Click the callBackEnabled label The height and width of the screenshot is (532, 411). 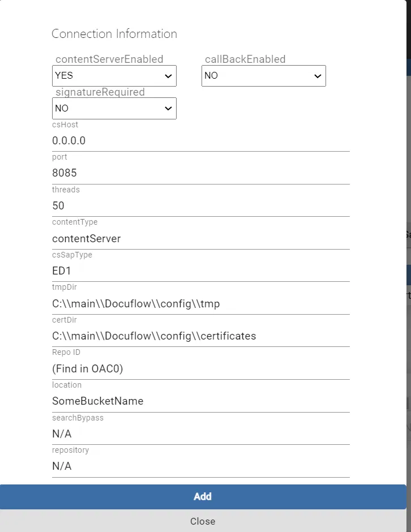tap(245, 59)
